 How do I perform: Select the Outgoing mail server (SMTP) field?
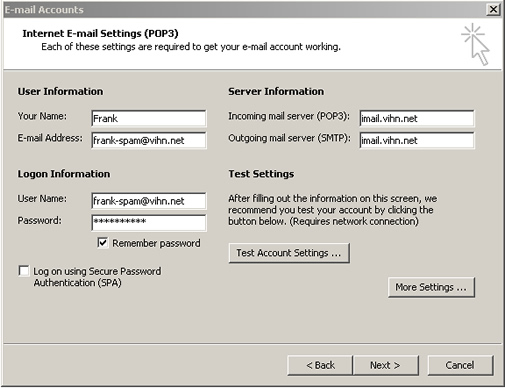pos(417,140)
